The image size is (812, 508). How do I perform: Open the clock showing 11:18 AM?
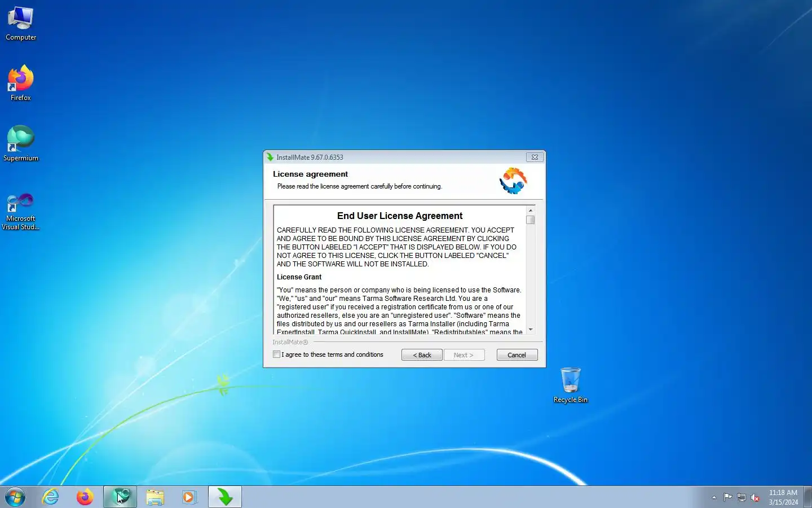tap(783, 497)
